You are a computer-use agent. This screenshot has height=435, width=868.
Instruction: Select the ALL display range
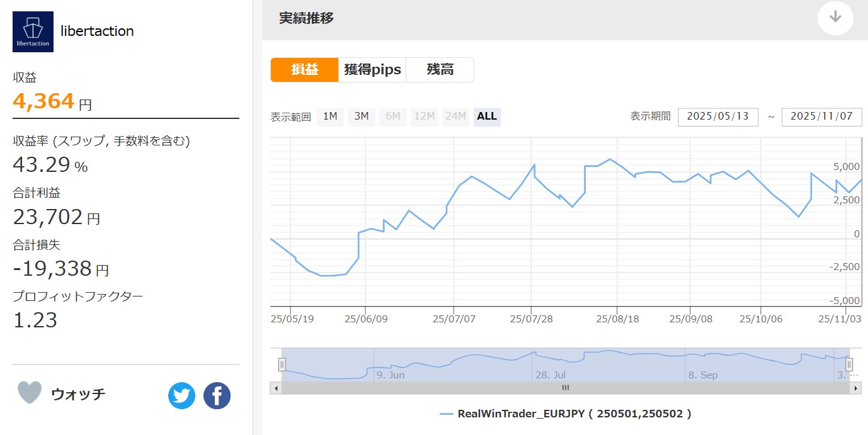487,116
